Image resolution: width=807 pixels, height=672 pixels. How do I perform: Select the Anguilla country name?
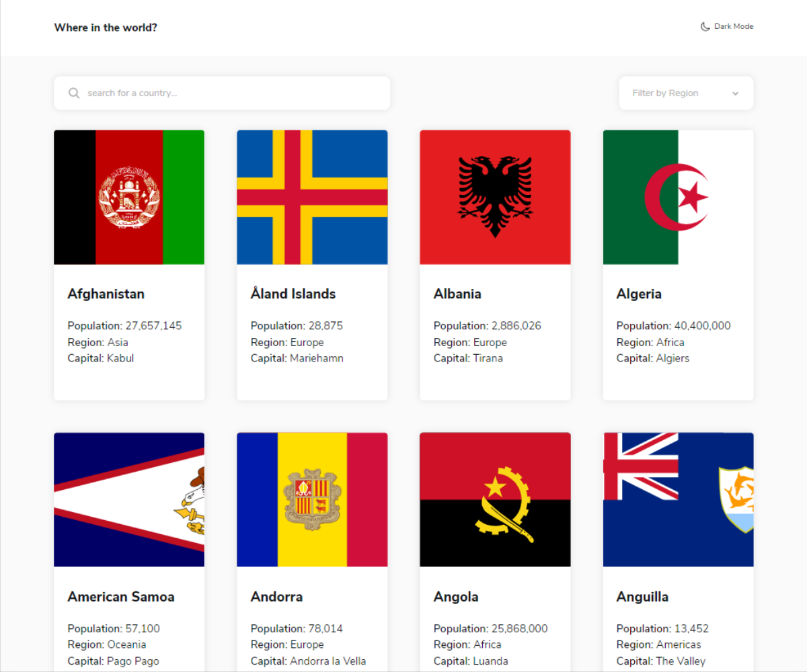click(642, 597)
